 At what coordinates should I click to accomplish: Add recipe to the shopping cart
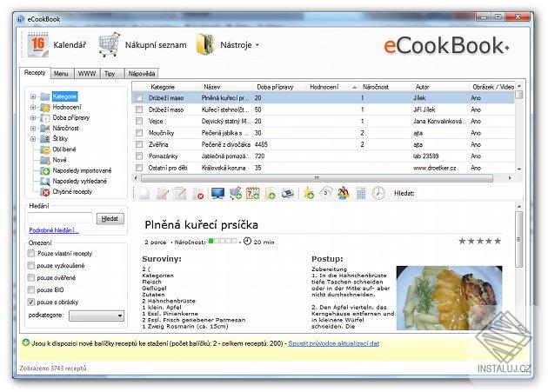pyautogui.click(x=236, y=193)
